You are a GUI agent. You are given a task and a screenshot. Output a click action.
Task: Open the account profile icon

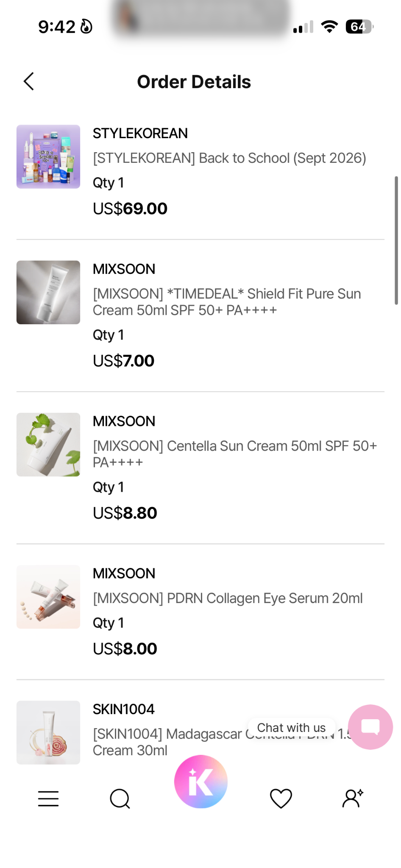coord(353,798)
